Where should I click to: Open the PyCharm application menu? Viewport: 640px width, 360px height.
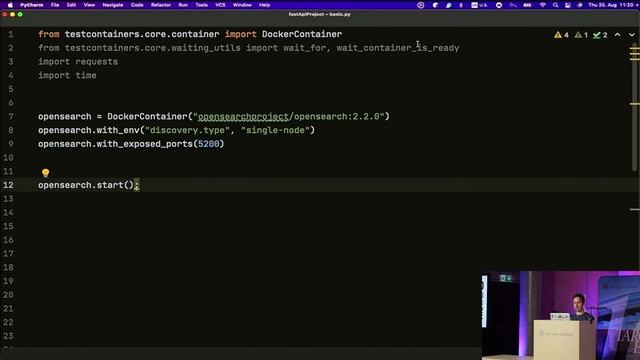[31, 5]
